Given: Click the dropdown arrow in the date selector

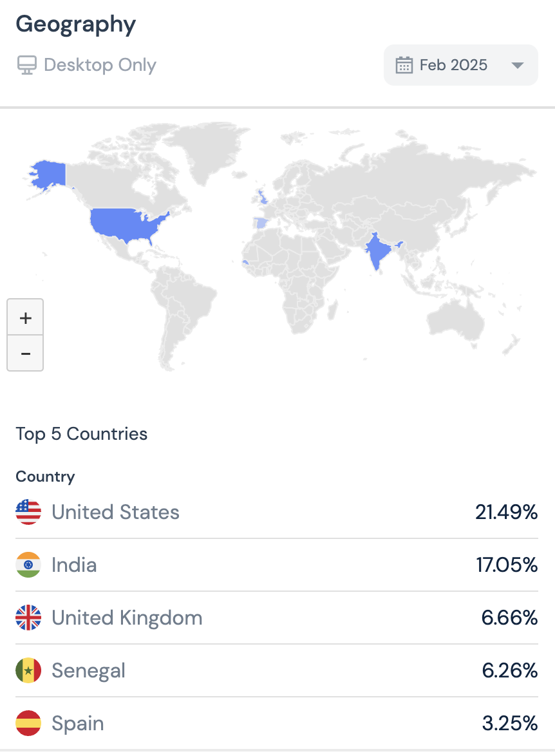Looking at the screenshot, I should click(x=517, y=66).
